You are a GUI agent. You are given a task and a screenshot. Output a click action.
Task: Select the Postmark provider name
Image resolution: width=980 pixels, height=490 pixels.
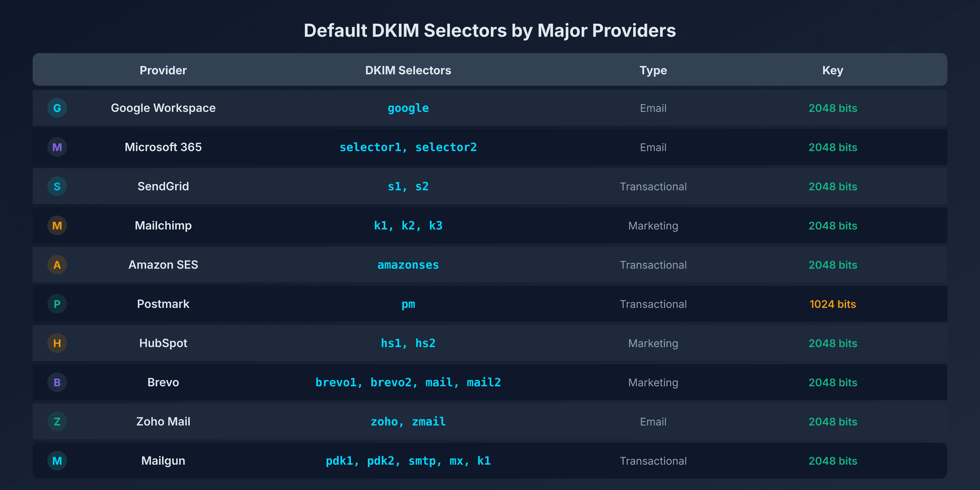(163, 304)
